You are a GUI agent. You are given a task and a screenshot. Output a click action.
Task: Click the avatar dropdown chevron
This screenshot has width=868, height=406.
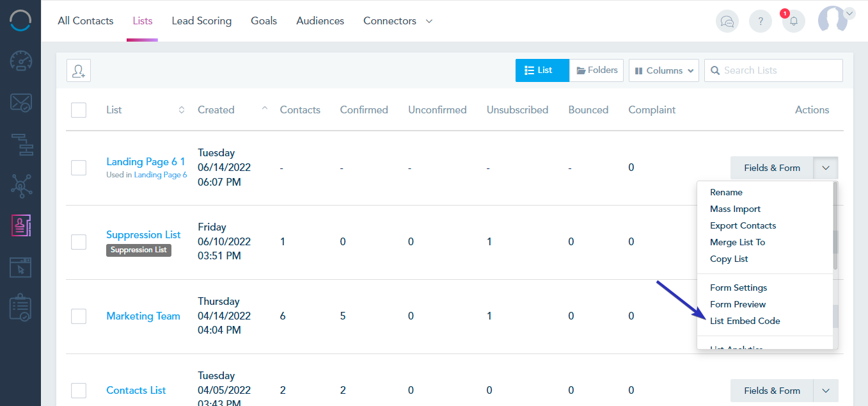849,13
